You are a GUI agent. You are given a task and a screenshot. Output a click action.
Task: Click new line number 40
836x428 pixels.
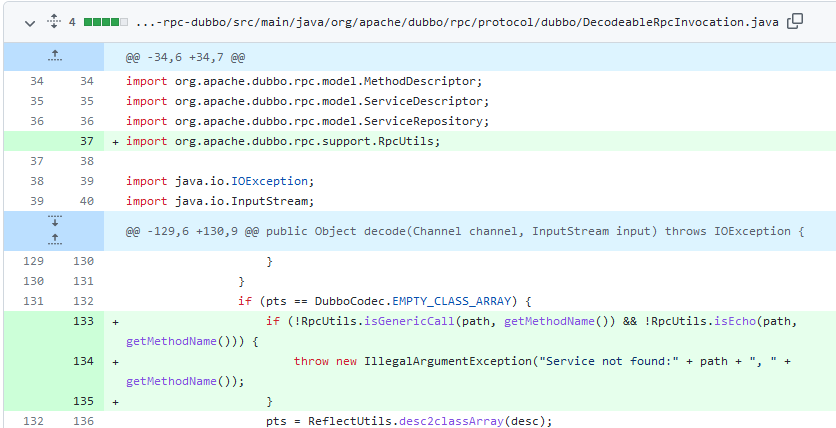86,201
